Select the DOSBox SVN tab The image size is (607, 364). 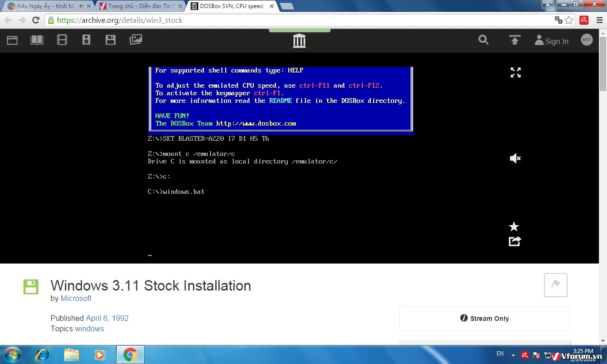(232, 6)
